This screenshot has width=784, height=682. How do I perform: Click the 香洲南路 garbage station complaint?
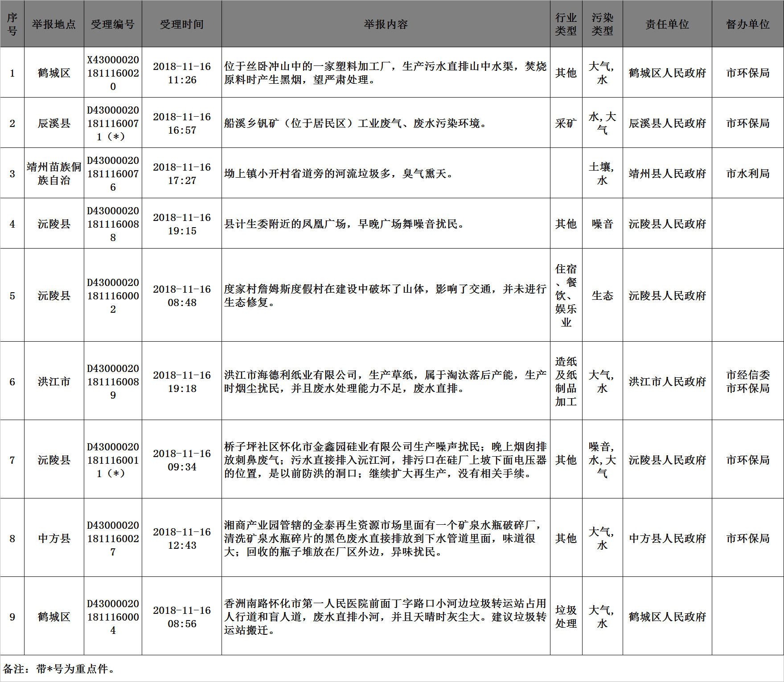386,617
